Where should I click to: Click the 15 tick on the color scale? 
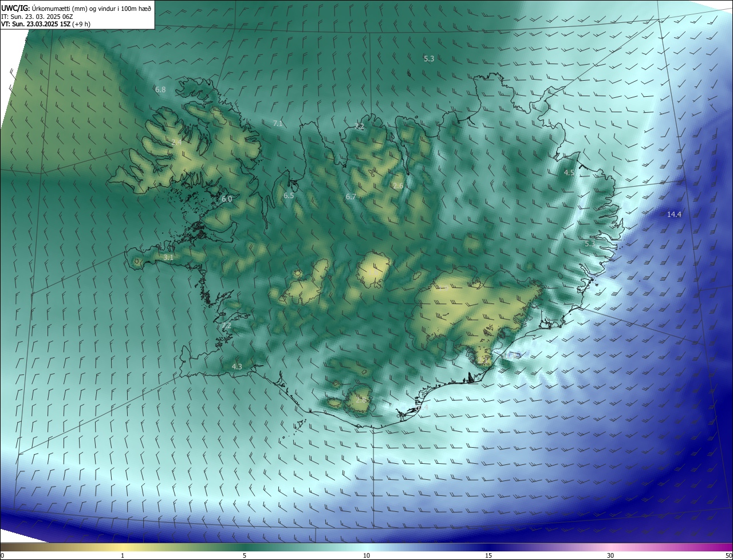[x=488, y=555]
